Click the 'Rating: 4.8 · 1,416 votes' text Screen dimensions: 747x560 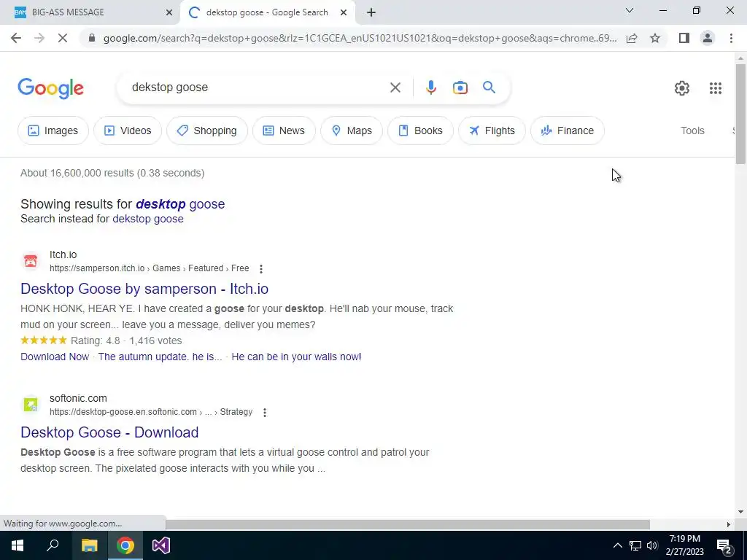[x=126, y=341]
